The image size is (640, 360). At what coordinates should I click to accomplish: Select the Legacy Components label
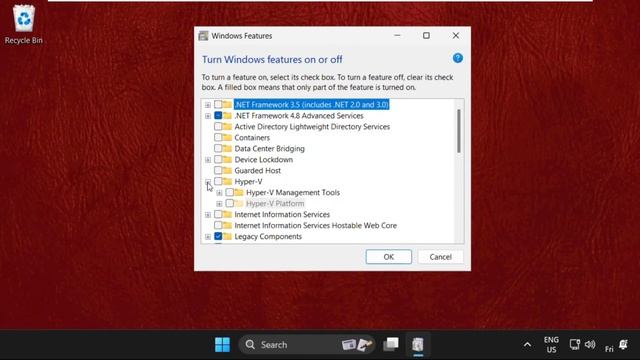click(268, 236)
